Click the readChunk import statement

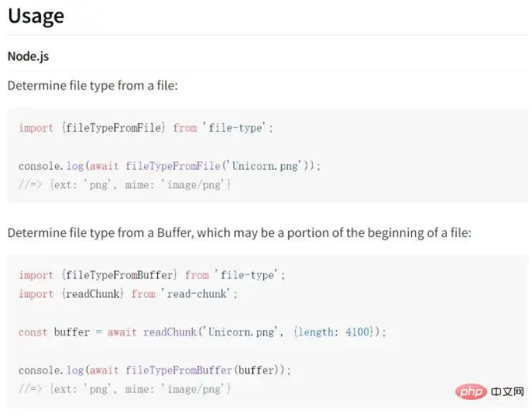point(129,294)
